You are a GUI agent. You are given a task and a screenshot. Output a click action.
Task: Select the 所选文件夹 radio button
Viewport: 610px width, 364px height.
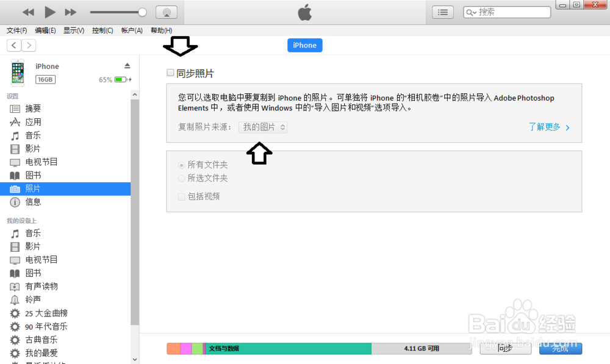181,179
